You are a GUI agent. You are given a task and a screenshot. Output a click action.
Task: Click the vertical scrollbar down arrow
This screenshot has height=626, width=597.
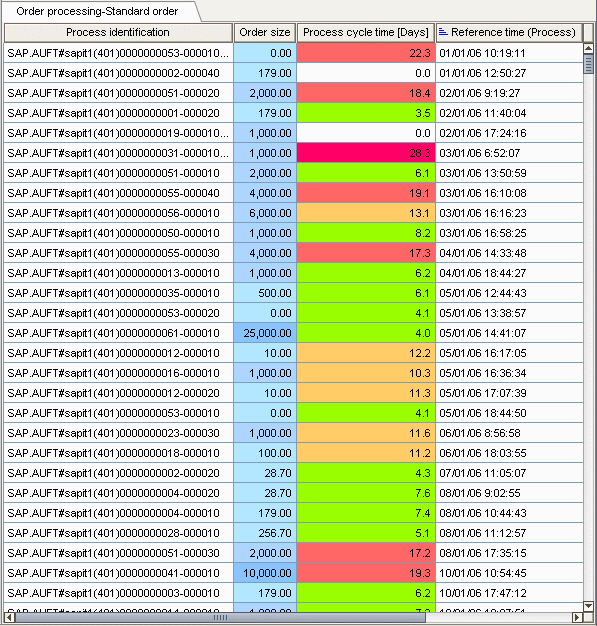588,606
